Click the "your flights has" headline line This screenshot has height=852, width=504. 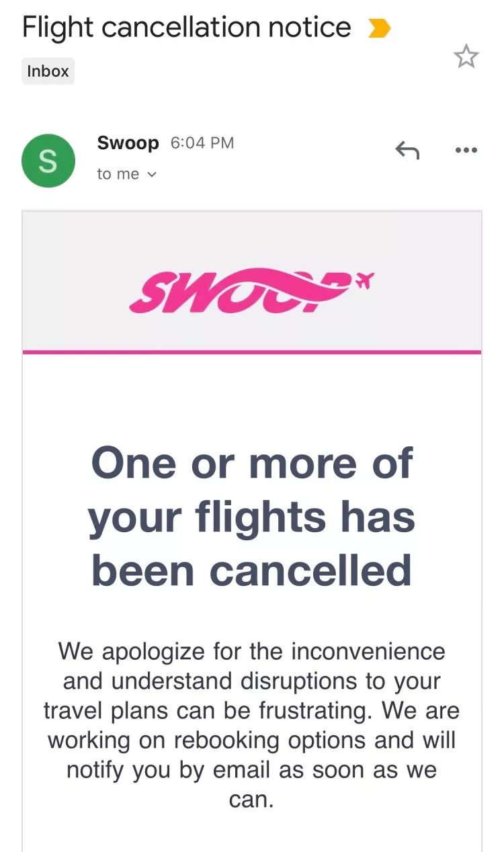click(252, 517)
